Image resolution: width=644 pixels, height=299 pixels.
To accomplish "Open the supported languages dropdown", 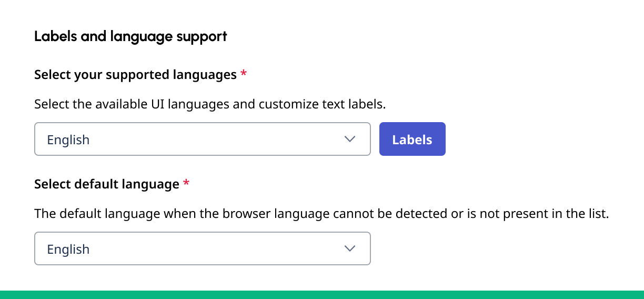I will pos(202,139).
